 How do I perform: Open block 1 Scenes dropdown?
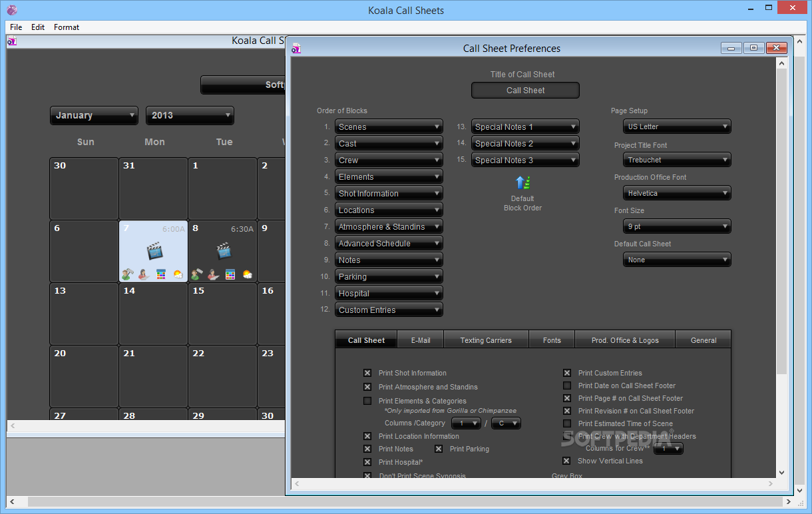389,127
